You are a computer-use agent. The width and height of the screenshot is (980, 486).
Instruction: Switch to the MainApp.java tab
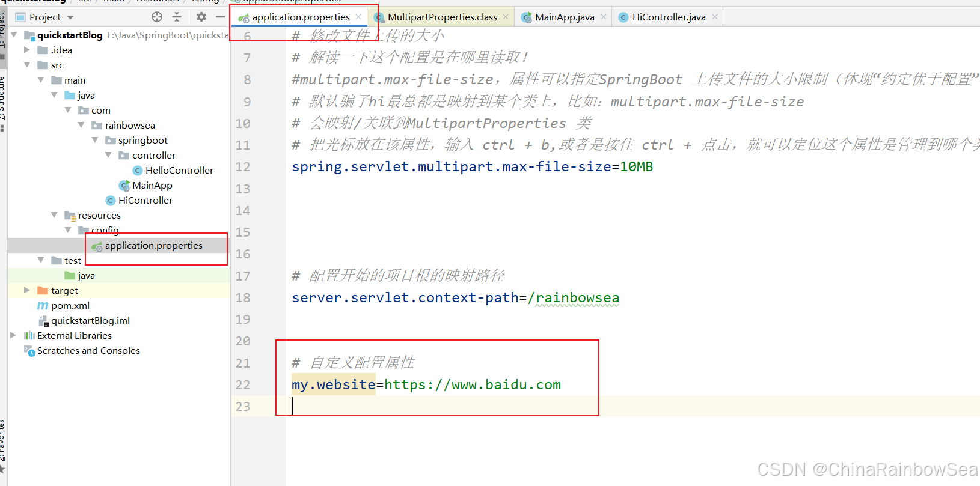click(564, 17)
